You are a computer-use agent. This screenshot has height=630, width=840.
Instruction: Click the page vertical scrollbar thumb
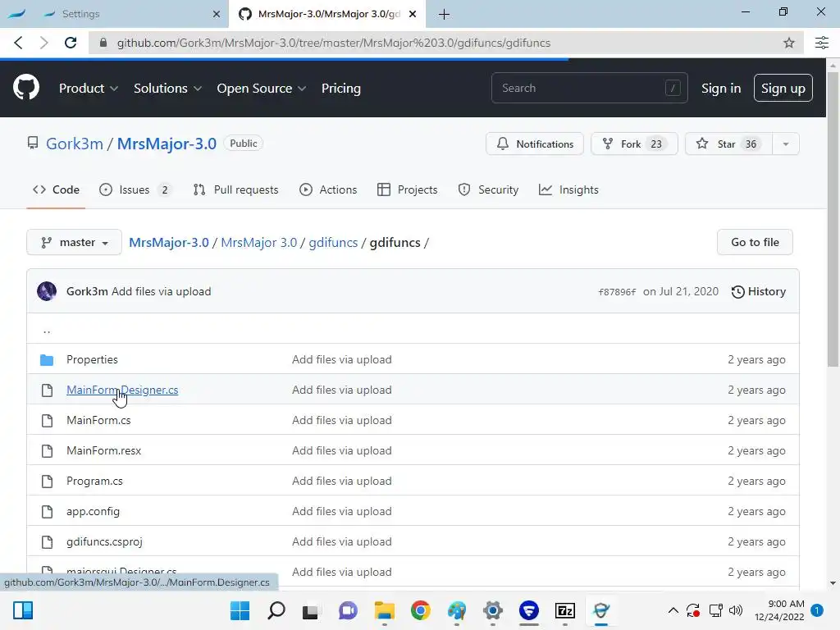coord(833,220)
